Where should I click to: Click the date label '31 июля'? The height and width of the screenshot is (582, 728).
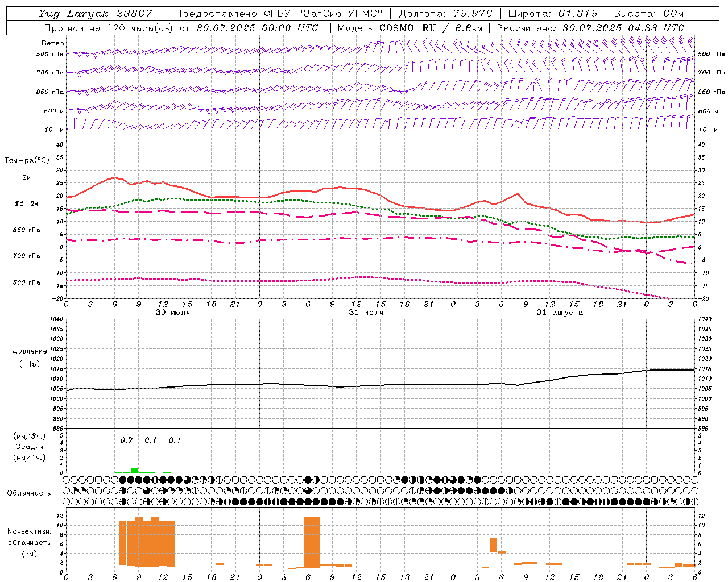366,313
